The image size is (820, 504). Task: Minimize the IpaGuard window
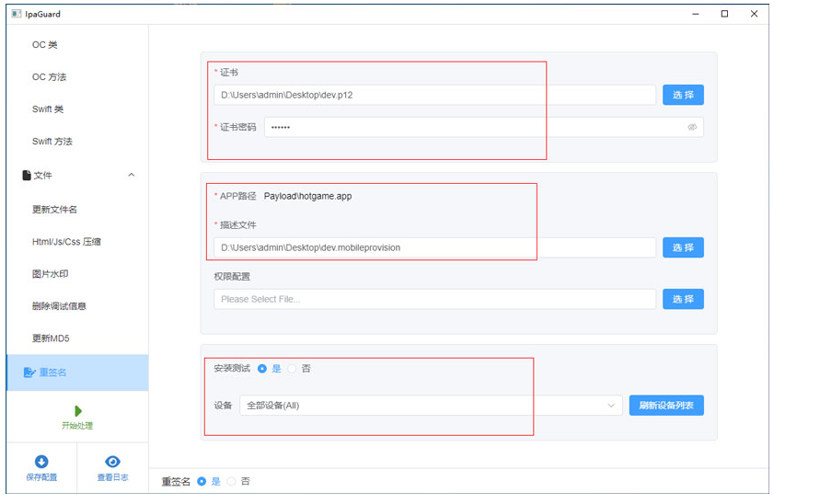pos(696,14)
